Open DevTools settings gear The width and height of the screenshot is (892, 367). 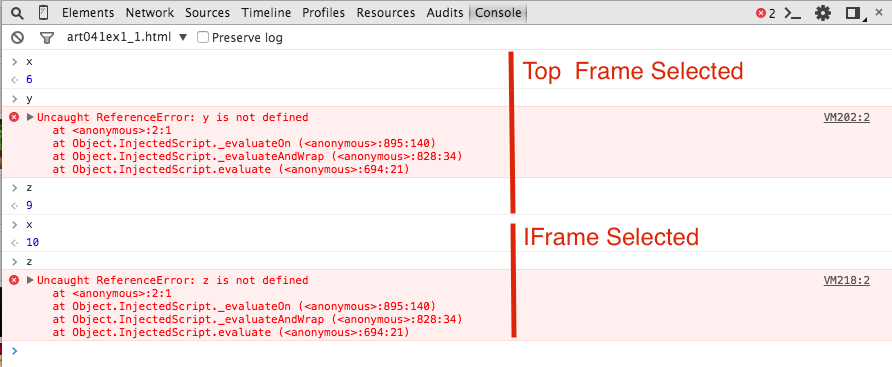click(x=823, y=13)
